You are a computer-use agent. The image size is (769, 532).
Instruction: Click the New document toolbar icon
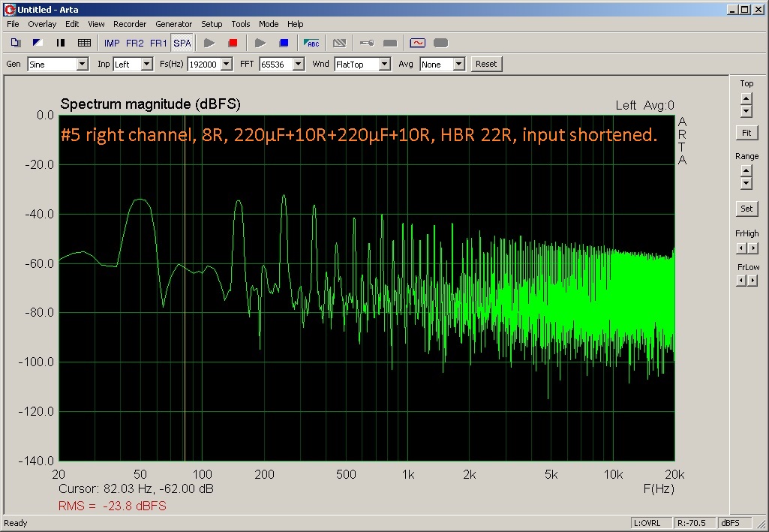tap(15, 43)
